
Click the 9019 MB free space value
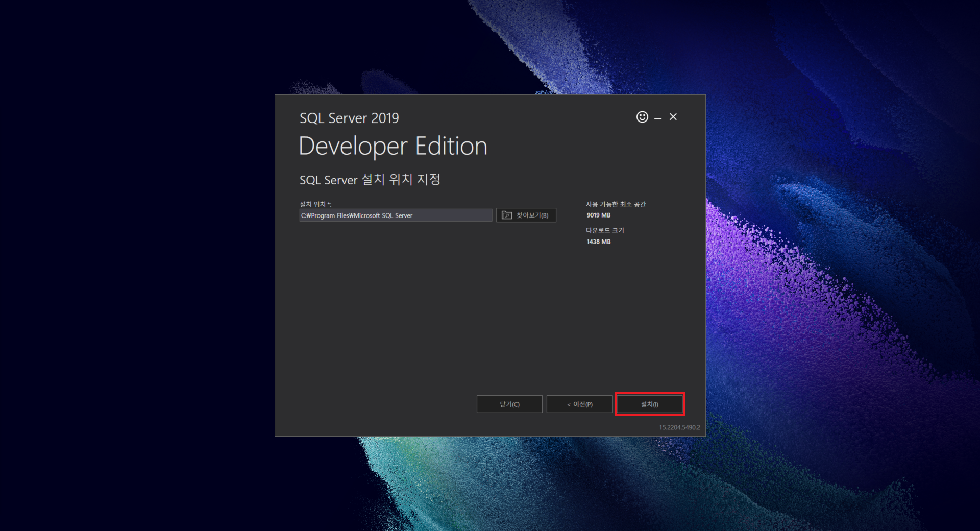click(598, 215)
